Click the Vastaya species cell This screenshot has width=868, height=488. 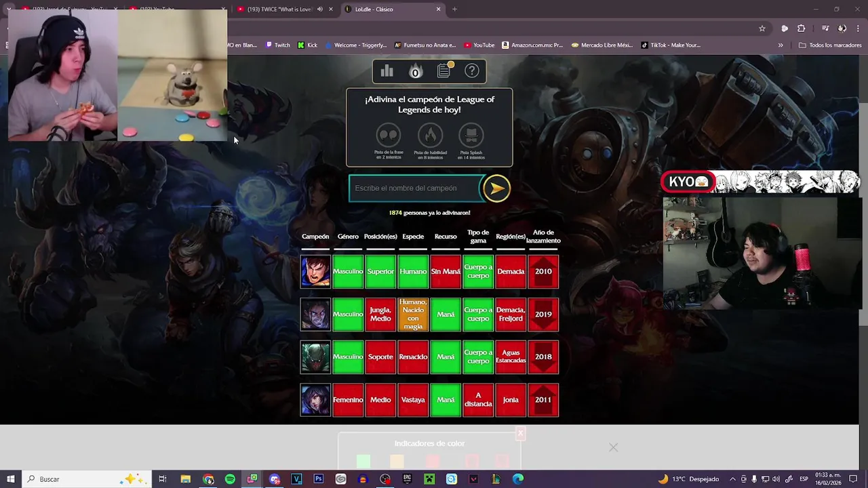(413, 400)
